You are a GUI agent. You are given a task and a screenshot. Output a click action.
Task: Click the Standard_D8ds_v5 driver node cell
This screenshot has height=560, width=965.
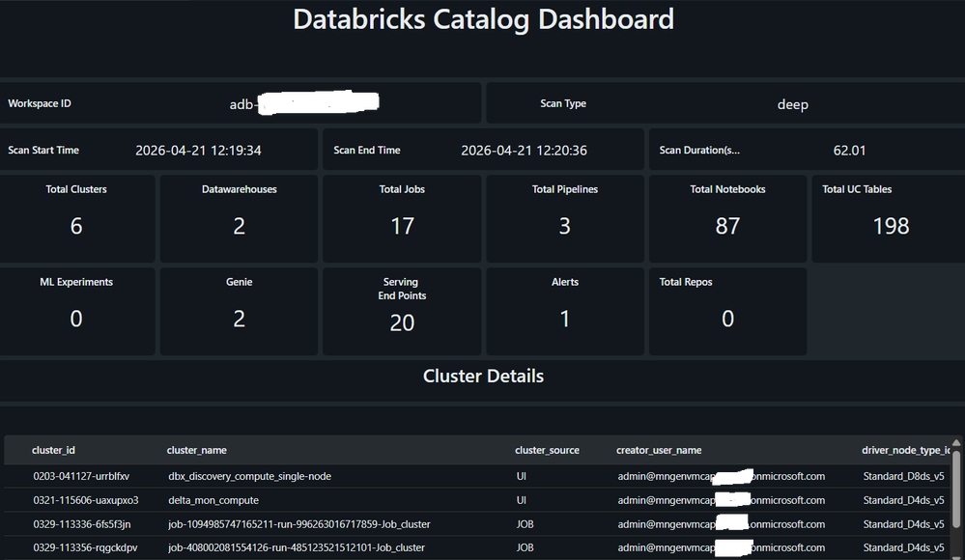coord(903,476)
